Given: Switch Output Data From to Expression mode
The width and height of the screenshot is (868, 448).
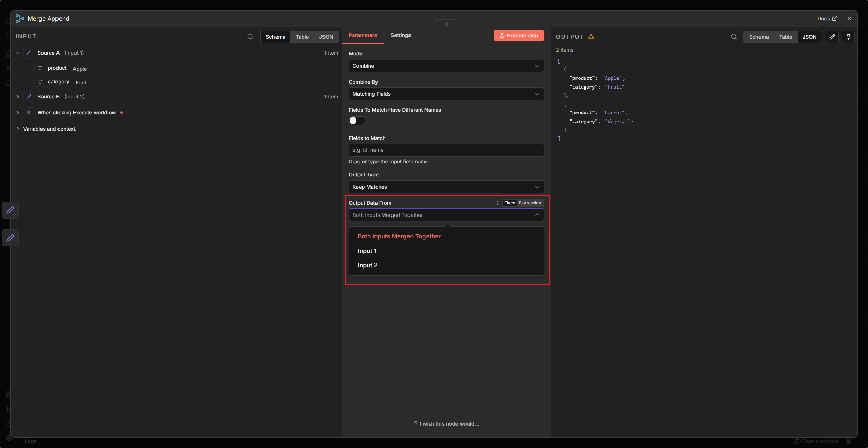Looking at the screenshot, I should (x=530, y=203).
